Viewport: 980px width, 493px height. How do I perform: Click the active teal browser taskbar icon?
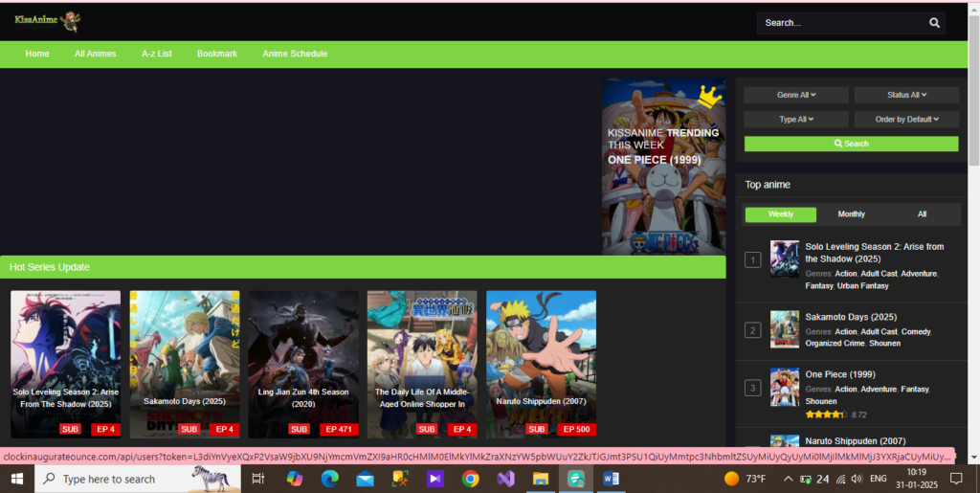click(x=575, y=479)
